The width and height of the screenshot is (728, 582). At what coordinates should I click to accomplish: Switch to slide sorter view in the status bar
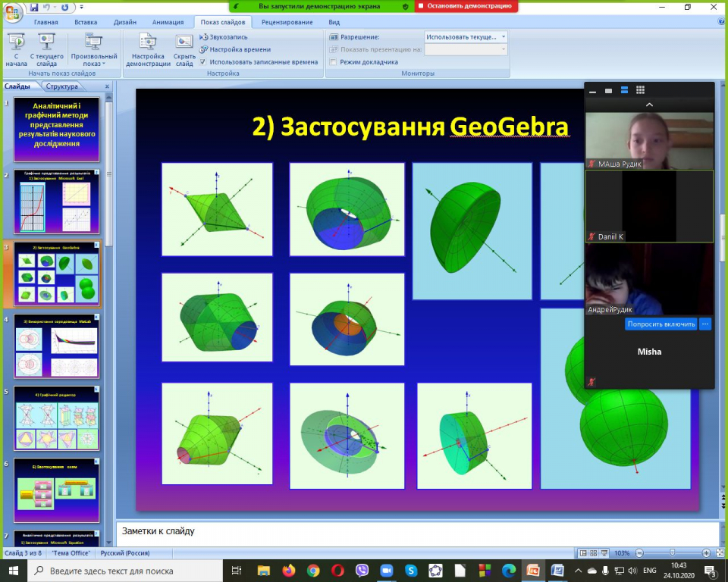coord(593,552)
